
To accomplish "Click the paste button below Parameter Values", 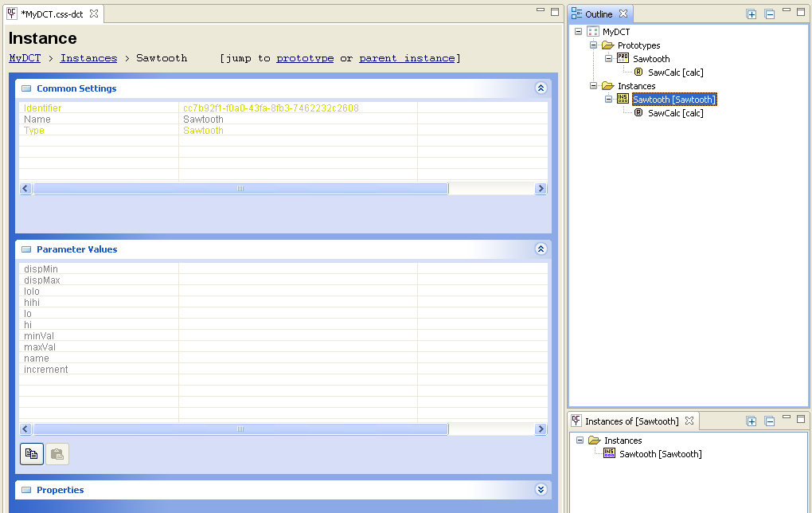I will tap(57, 454).
